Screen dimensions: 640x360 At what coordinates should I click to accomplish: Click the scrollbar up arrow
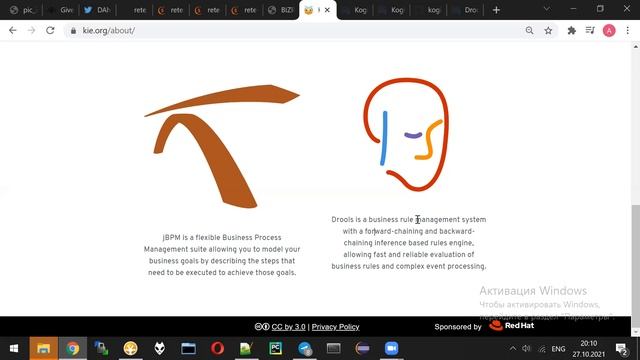636,47
